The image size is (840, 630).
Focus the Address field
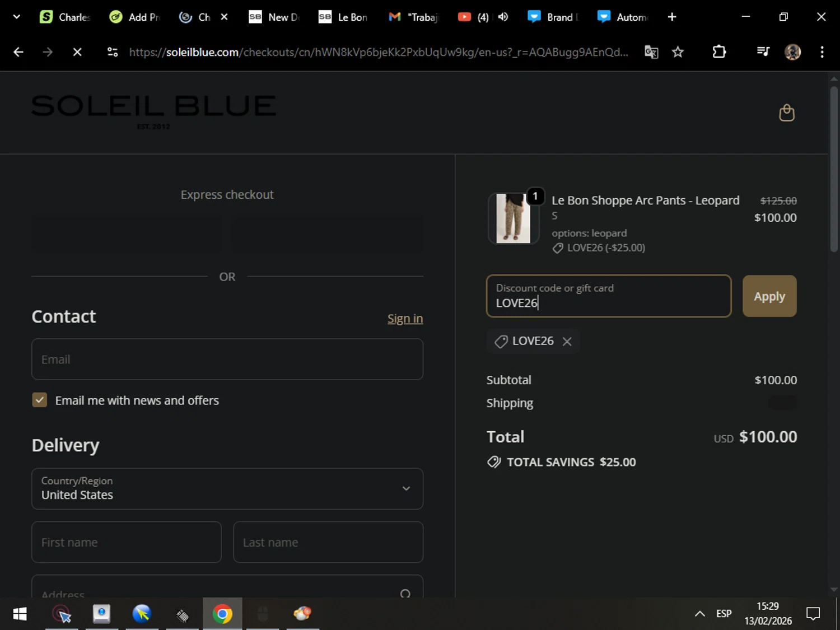(227, 586)
